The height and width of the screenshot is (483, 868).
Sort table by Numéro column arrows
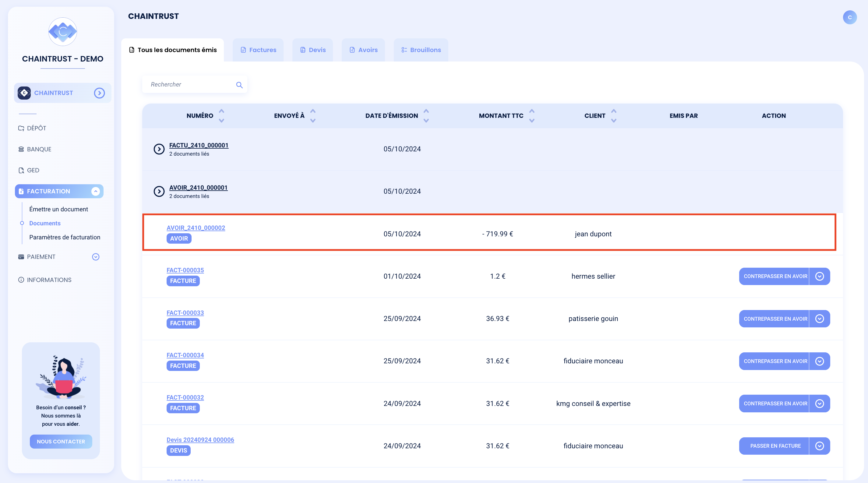click(221, 115)
